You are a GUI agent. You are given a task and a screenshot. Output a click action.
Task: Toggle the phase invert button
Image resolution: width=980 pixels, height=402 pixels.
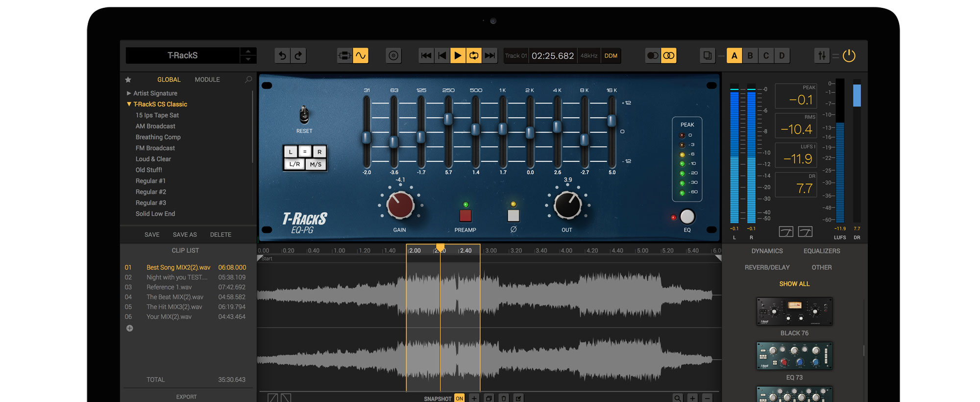(514, 216)
